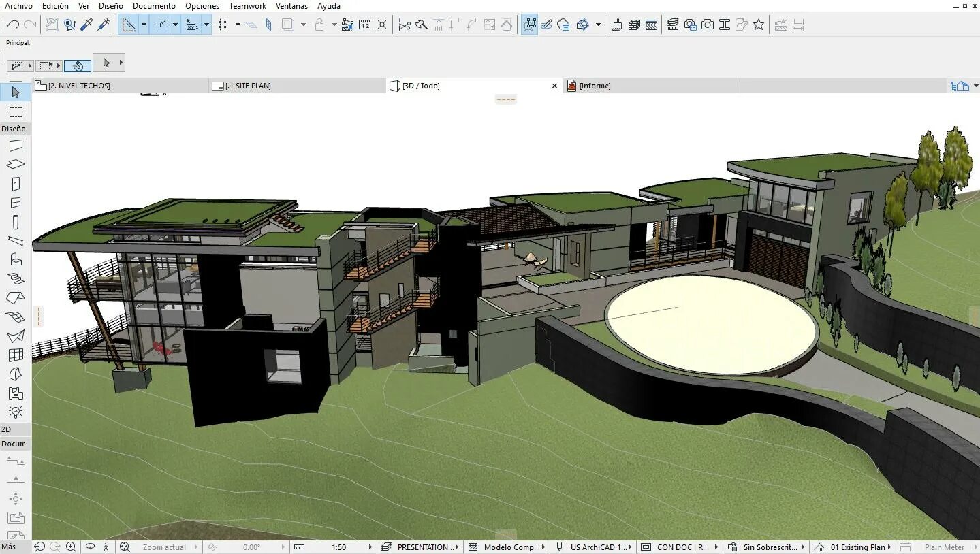Open the Archivo menu
The width and height of the screenshot is (980, 554).
click(x=18, y=6)
